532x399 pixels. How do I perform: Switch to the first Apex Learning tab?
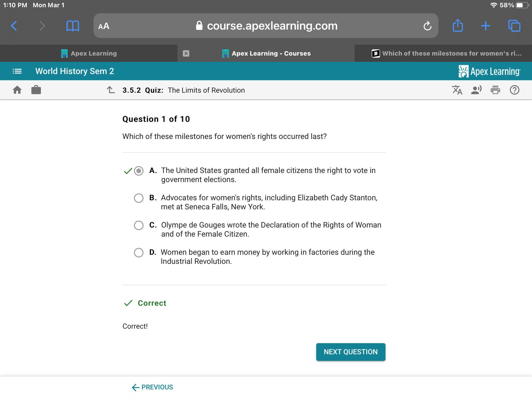(x=89, y=54)
